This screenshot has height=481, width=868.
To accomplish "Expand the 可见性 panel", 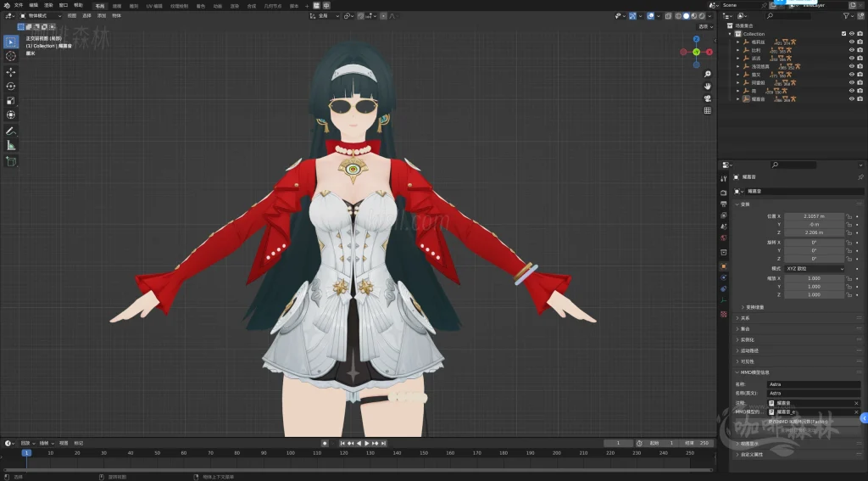I will (x=746, y=361).
